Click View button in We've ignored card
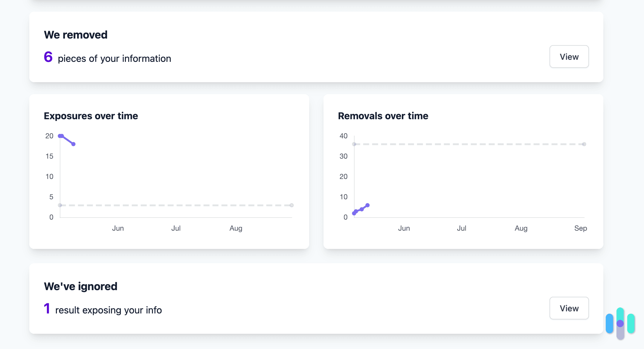Screen dimensions: 644x349 (569, 308)
